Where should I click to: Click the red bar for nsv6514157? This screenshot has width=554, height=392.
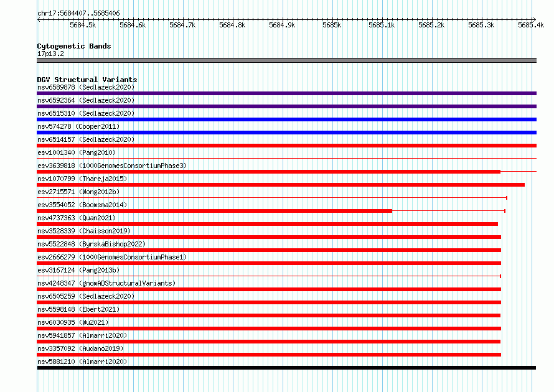pyautogui.click(x=286, y=146)
